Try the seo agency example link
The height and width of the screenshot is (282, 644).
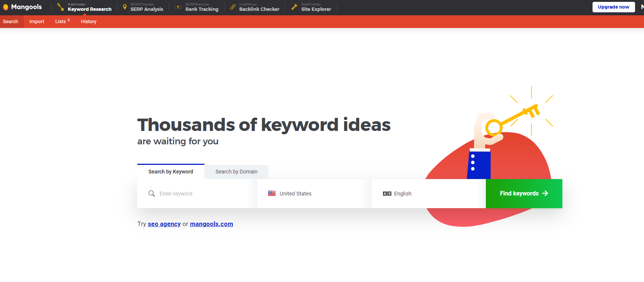(164, 224)
